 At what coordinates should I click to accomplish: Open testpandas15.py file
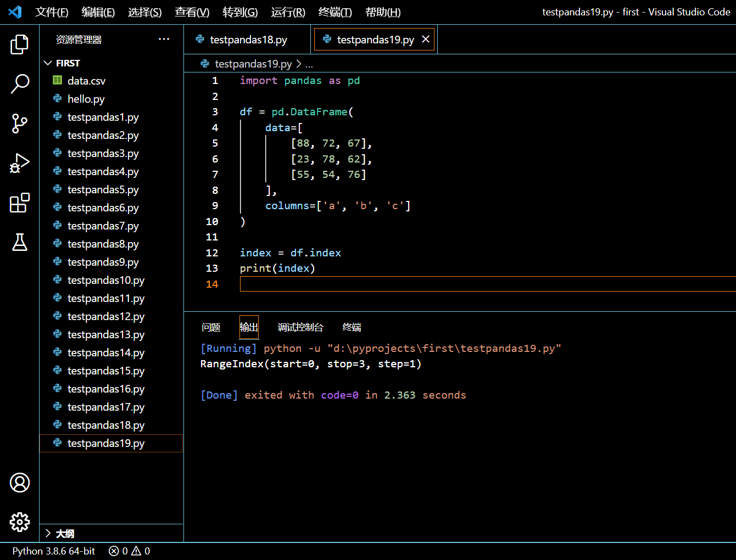click(x=111, y=371)
